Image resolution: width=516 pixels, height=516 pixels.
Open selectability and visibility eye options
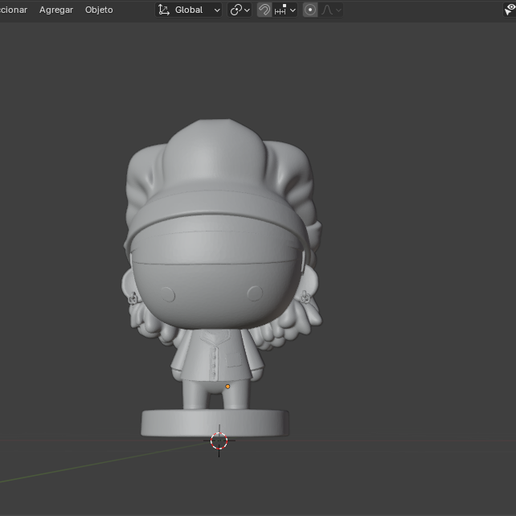[510, 10]
